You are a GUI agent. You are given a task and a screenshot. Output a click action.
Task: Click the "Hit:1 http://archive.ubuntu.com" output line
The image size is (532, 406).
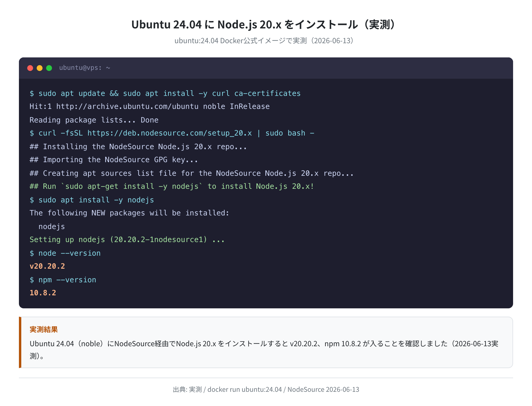coord(150,107)
